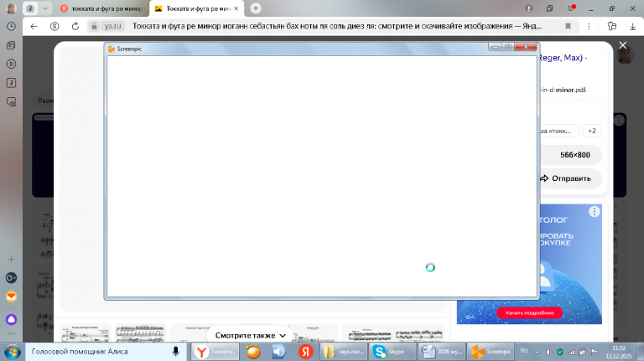Open the Alice purple assistant icon in the sidebar
Image resolution: width=644 pixels, height=361 pixels.
pos(11,319)
